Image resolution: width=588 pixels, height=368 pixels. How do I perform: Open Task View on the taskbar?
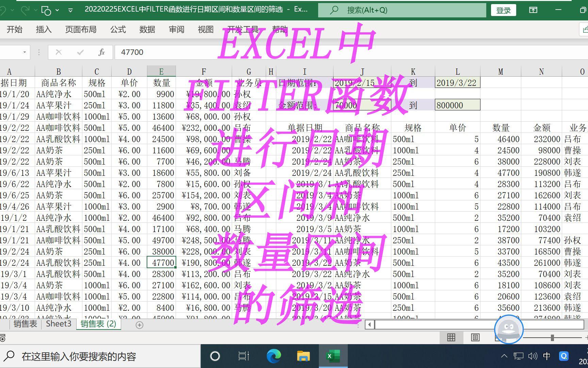pos(244,356)
